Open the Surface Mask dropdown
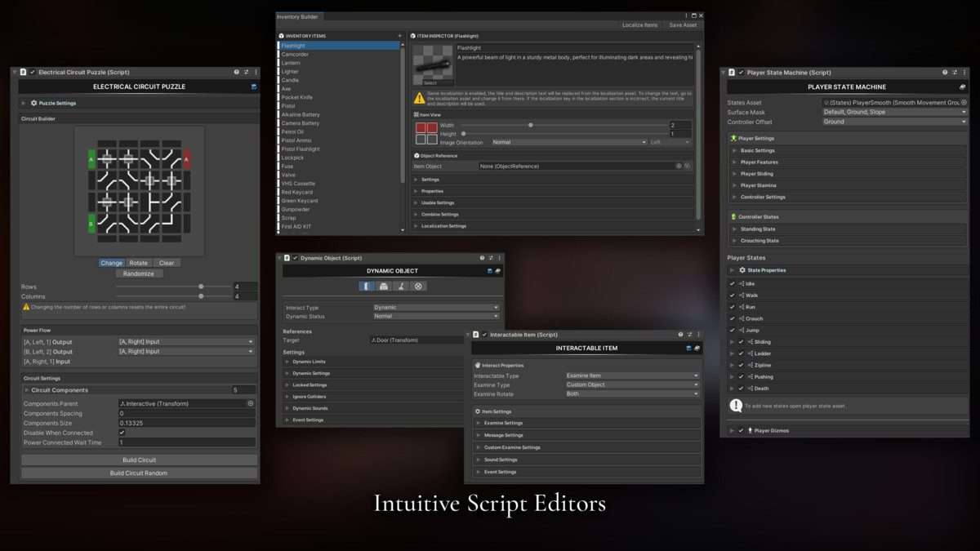Image resolution: width=980 pixels, height=551 pixels. point(894,112)
